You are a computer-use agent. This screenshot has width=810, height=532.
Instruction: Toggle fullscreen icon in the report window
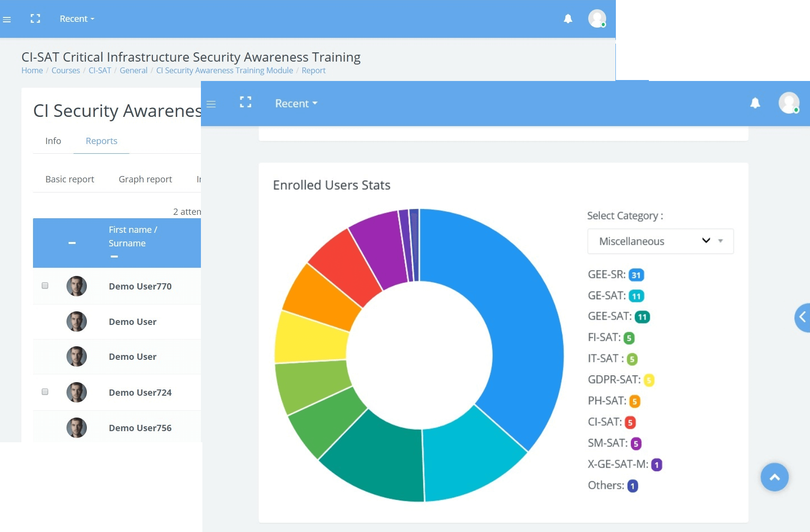point(35,19)
